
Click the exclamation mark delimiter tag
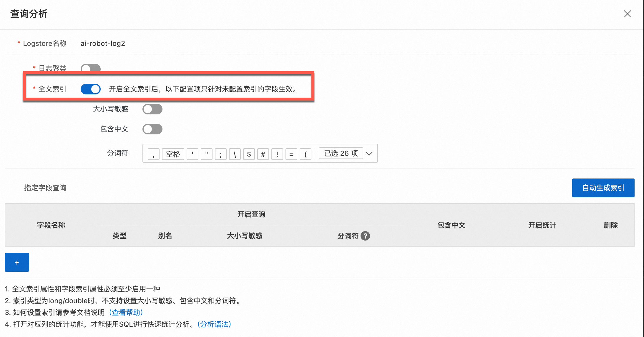(x=277, y=154)
